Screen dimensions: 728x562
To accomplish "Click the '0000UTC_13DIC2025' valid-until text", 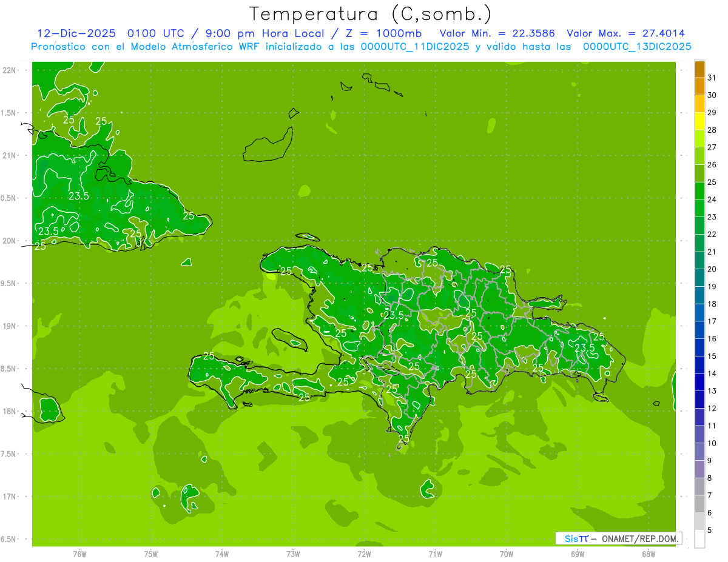I will point(637,47).
